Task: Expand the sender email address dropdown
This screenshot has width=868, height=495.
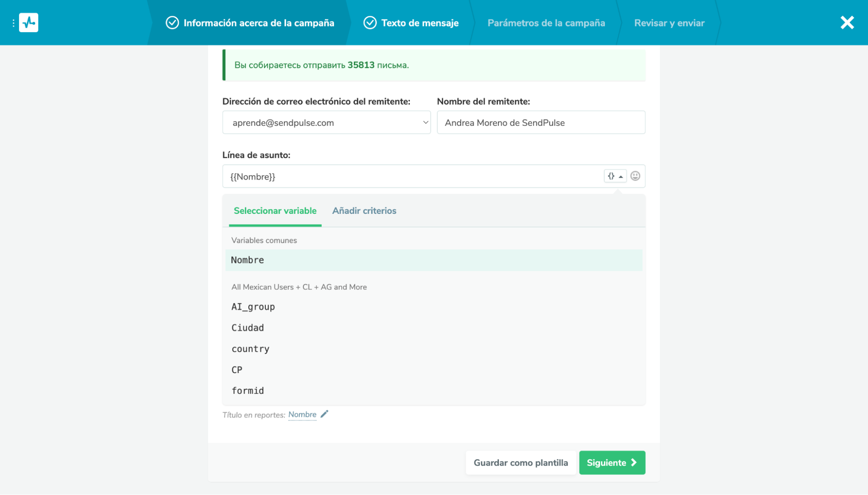Action: tap(327, 122)
